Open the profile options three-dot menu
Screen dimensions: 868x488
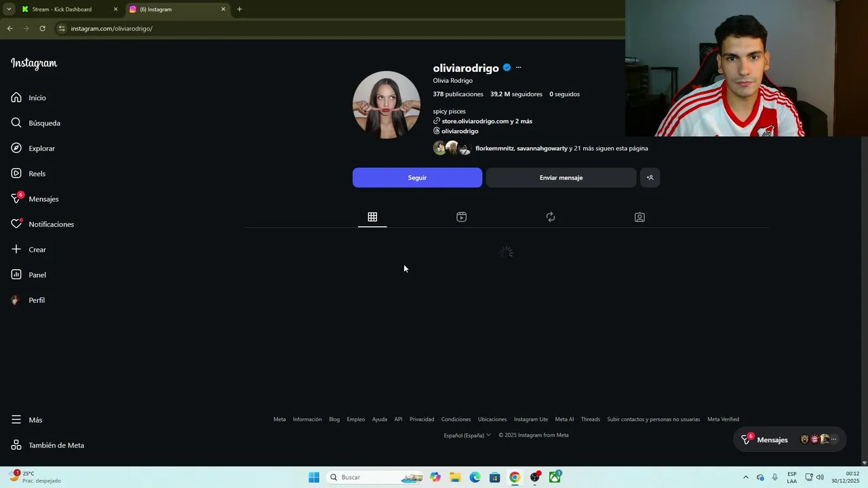(x=518, y=68)
